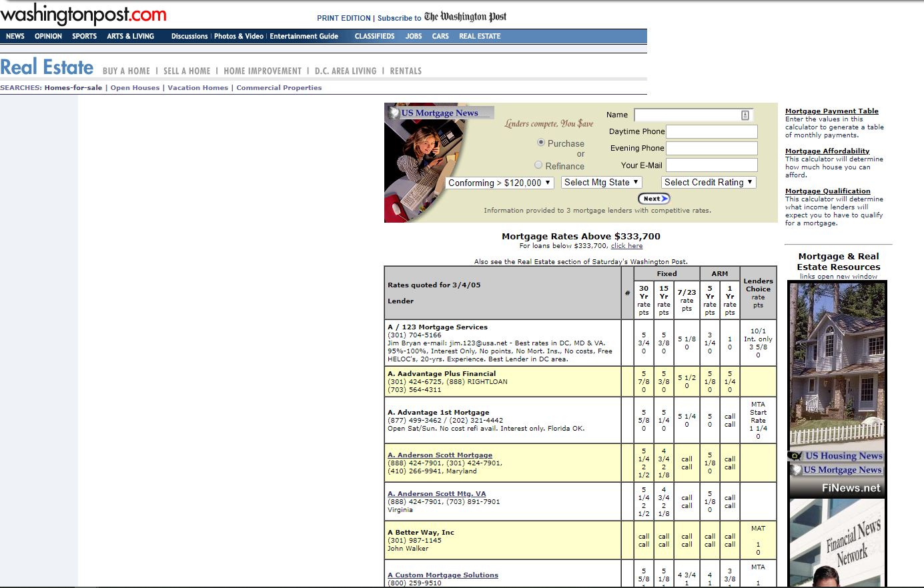
Task: Open the RENTALS tab
Action: (406, 71)
